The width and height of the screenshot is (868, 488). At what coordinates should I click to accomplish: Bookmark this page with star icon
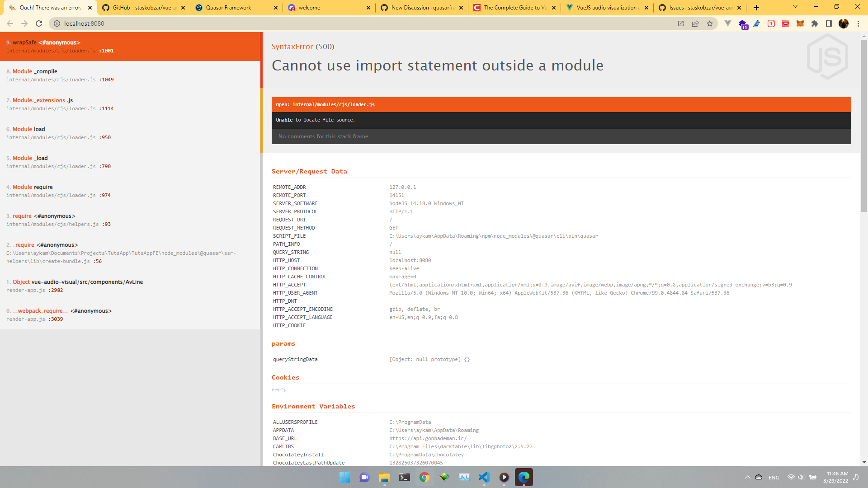click(710, 23)
